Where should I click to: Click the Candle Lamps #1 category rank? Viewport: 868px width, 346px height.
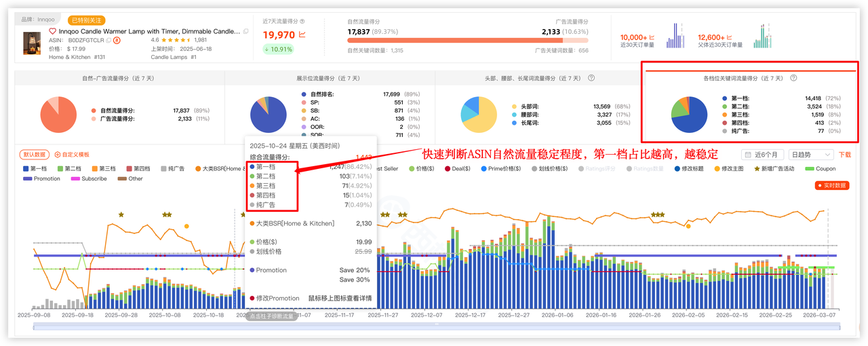[x=174, y=57]
